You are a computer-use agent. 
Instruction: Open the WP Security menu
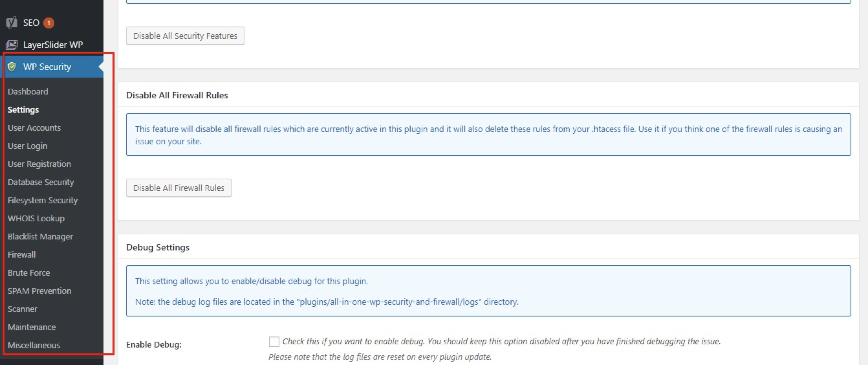click(x=47, y=67)
